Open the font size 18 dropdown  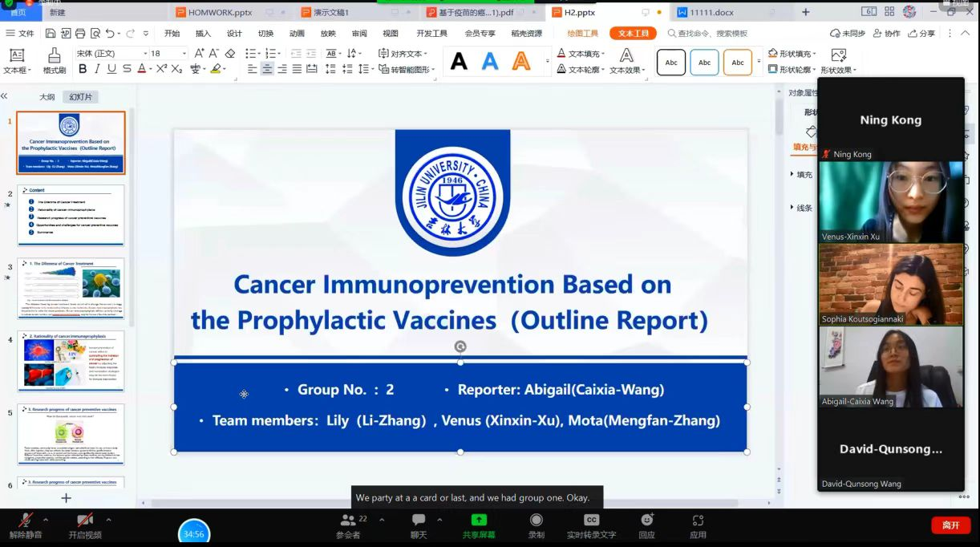[x=184, y=54]
